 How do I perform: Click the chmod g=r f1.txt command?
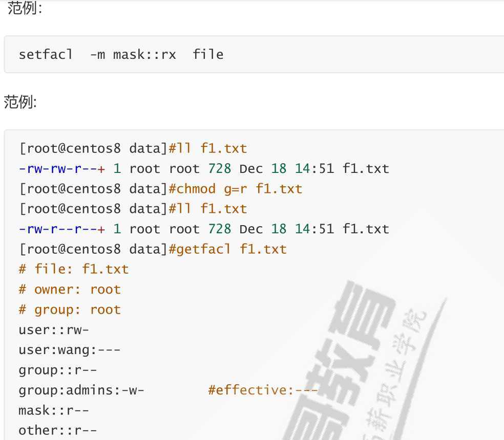pyautogui.click(x=236, y=189)
